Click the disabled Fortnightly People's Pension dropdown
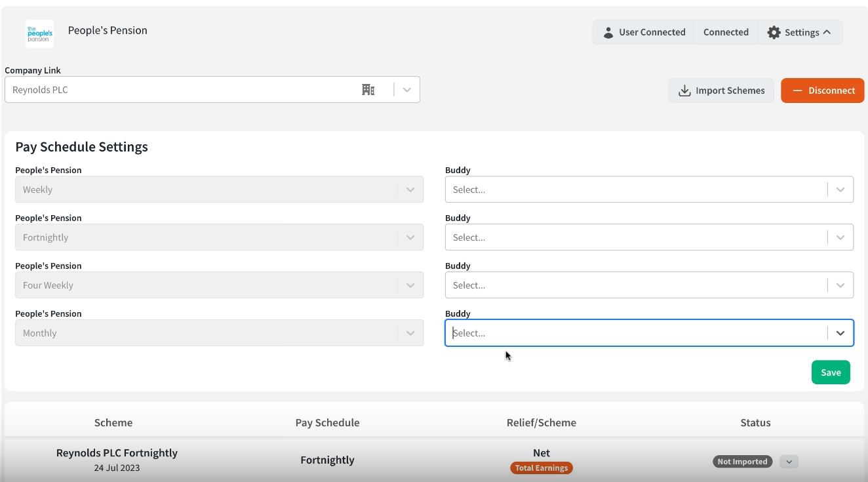 219,237
